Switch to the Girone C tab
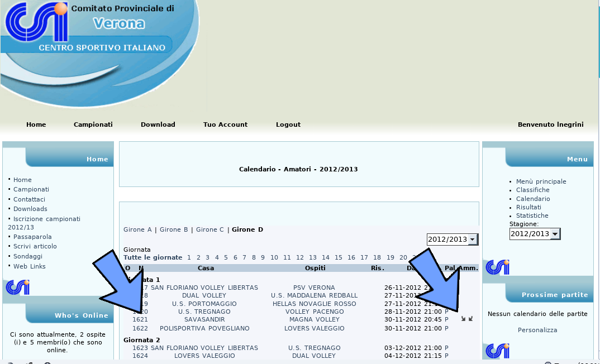This screenshot has width=600, height=364. [x=209, y=230]
